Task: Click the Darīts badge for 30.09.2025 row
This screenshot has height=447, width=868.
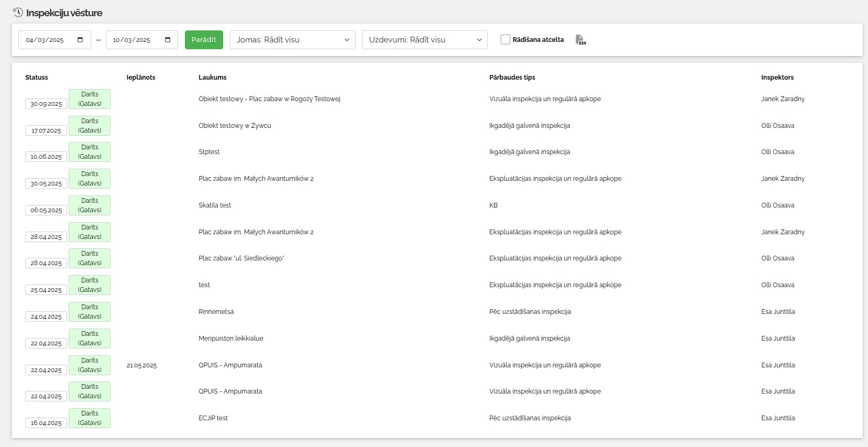Action: point(90,99)
